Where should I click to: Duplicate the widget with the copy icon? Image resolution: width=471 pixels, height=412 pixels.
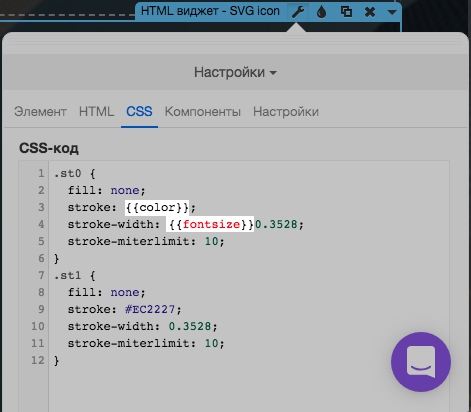click(346, 12)
